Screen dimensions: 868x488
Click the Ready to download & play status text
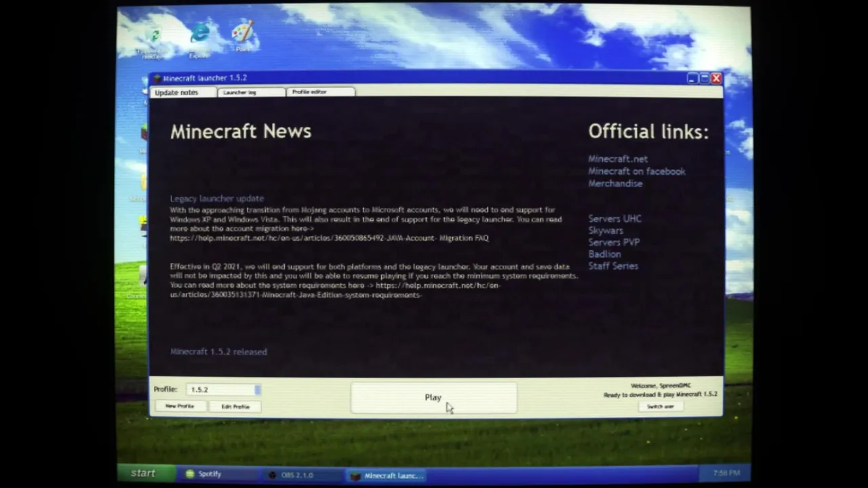point(660,394)
